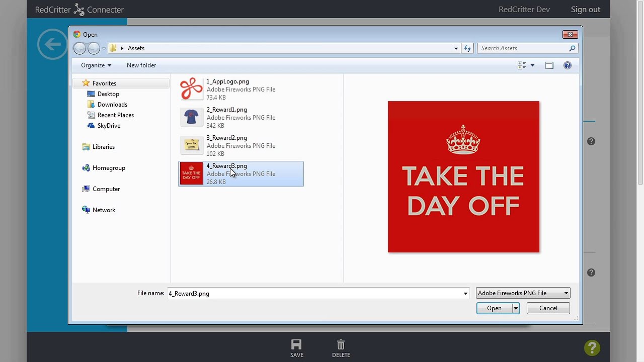This screenshot has height=362, width=644.
Task: Click the SAVE icon in the bottom bar
Action: pos(296,348)
